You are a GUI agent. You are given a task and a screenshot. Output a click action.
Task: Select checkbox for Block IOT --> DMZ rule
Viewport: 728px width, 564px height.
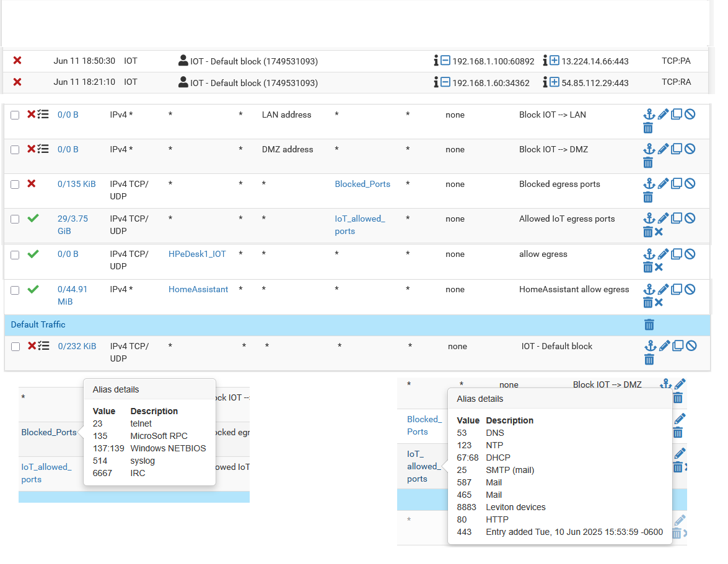coord(15,150)
